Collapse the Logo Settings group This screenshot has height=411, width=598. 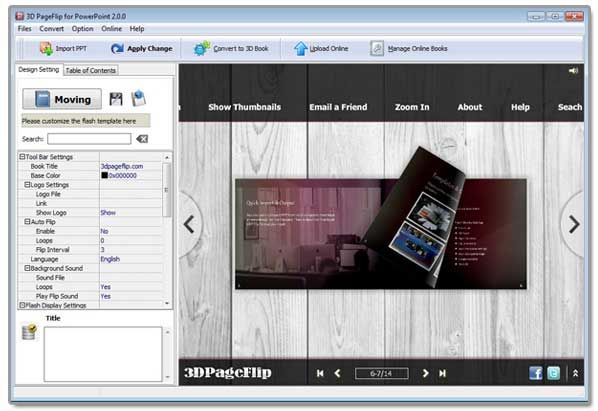tap(27, 185)
